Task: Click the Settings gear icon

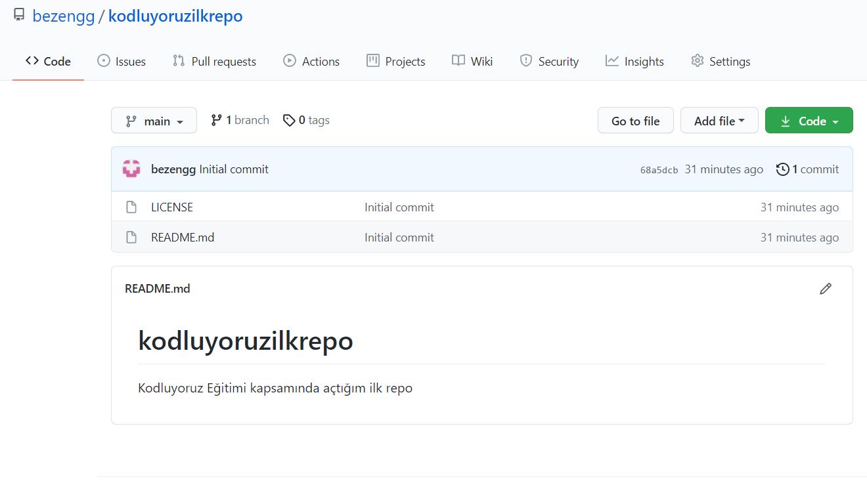Action: (698, 61)
